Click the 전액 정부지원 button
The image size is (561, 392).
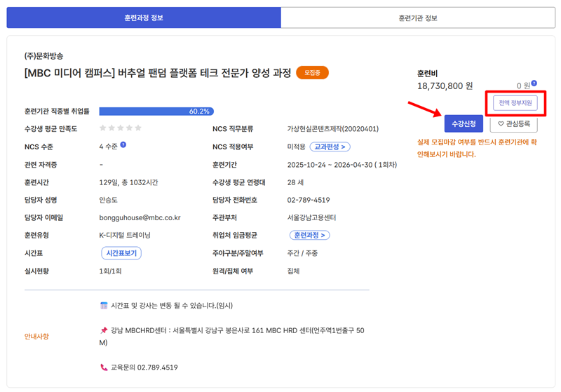(515, 103)
